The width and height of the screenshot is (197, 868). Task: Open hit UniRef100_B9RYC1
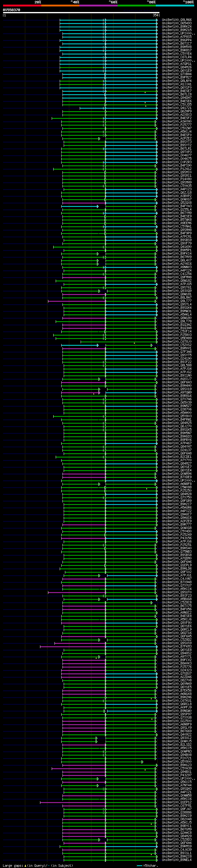coord(177,826)
